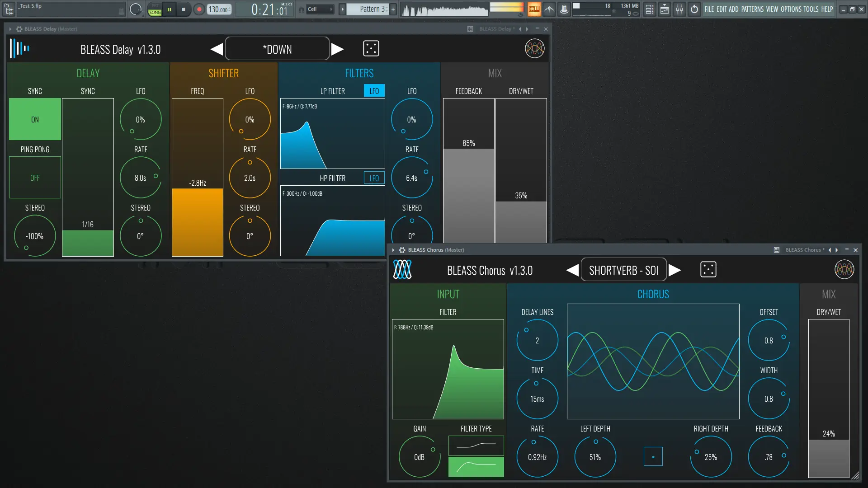Click the randomize dice icon in BLEASS Chorus
Screen dimensions: 868x488
(x=708, y=270)
